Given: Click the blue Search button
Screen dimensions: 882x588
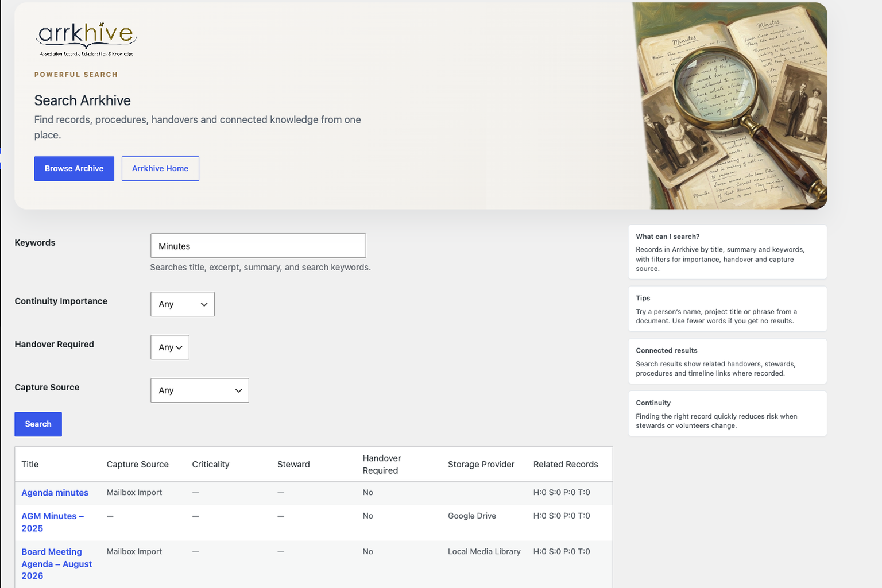Looking at the screenshot, I should 38,424.
